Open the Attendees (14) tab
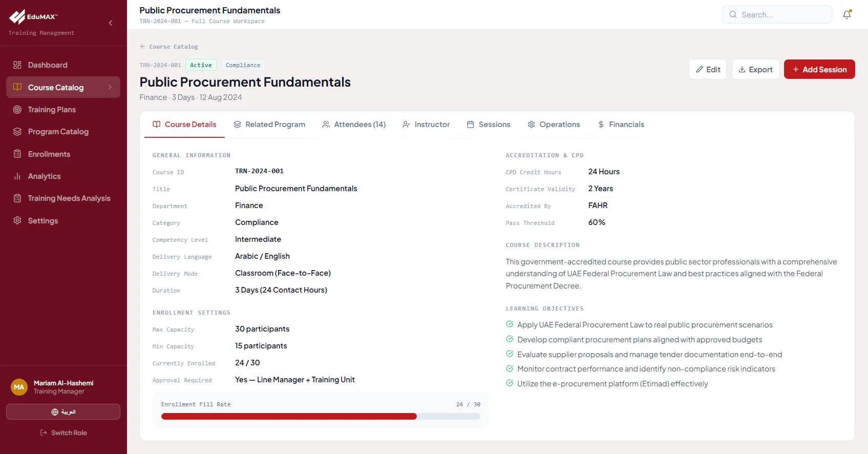This screenshot has width=868, height=454. click(x=354, y=125)
